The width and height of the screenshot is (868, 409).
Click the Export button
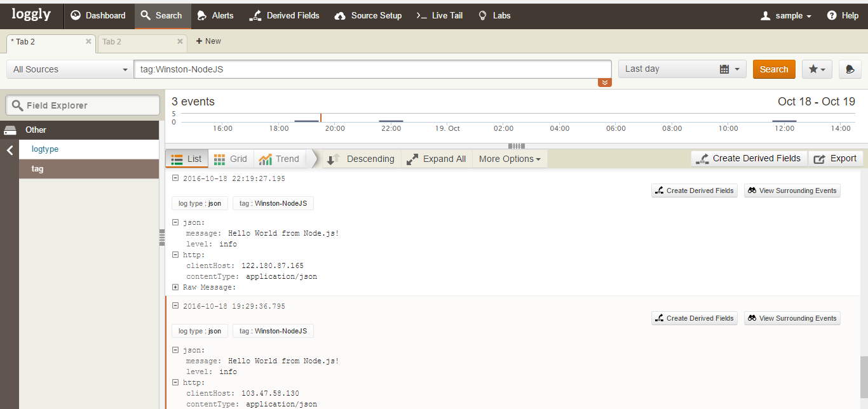pyautogui.click(x=835, y=159)
